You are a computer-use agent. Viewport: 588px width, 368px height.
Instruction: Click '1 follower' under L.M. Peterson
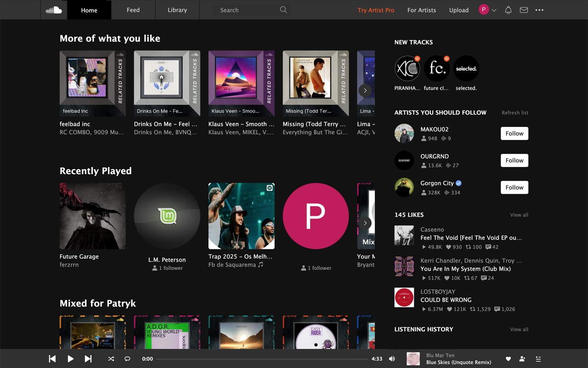click(x=167, y=268)
